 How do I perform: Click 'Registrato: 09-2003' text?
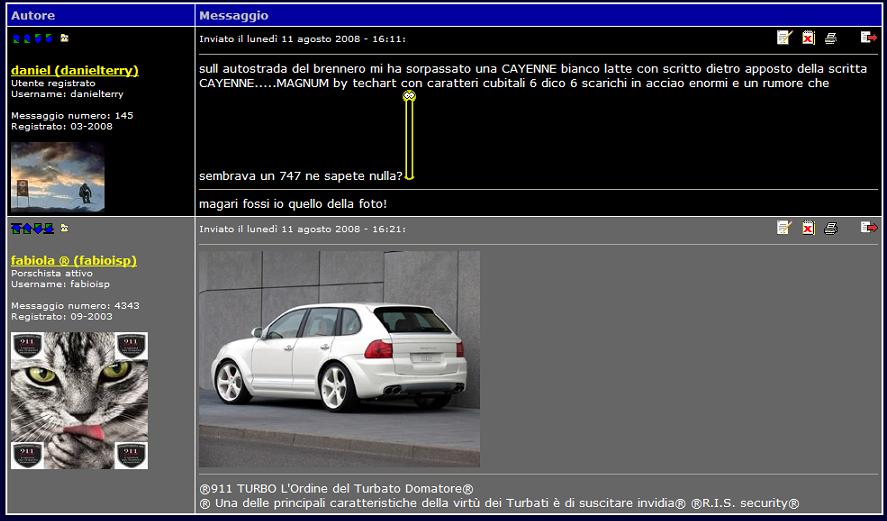(62, 316)
